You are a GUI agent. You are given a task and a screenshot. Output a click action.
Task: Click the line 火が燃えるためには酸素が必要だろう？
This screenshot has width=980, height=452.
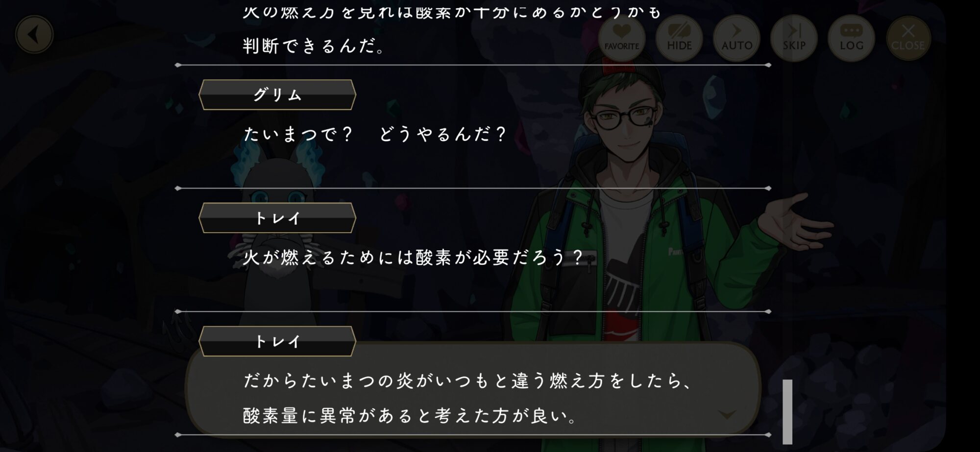(x=413, y=257)
